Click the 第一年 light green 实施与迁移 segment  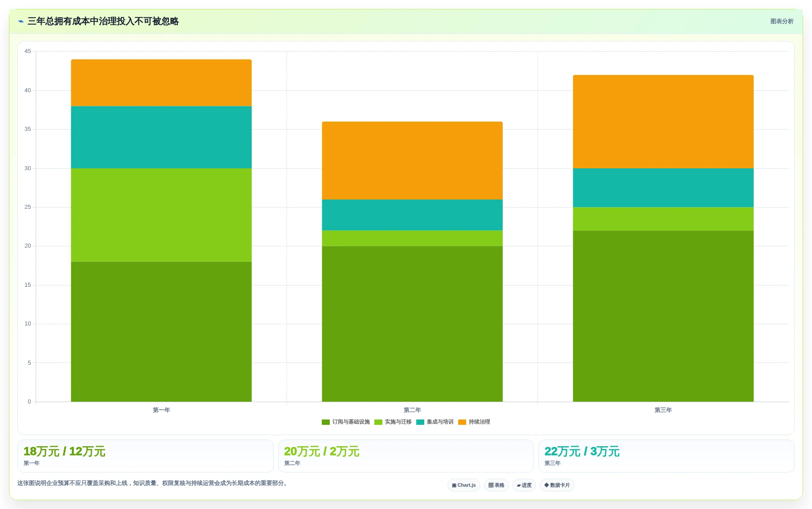(x=161, y=215)
